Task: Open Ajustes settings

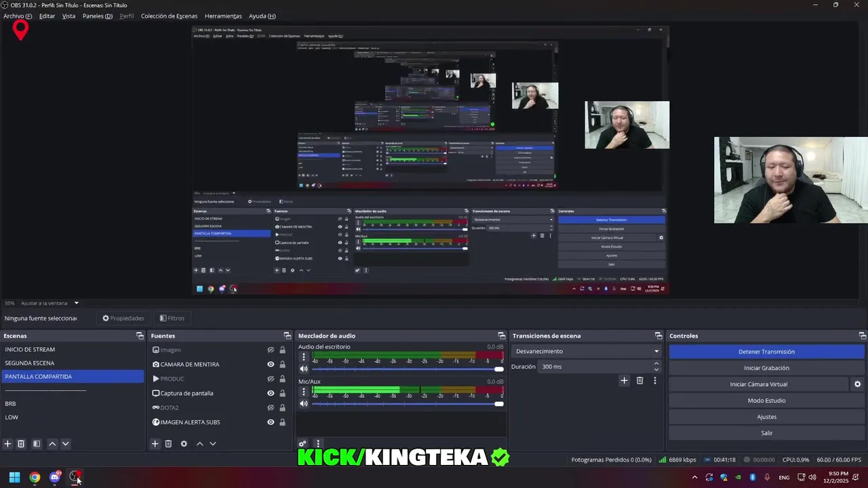Action: 766,417
